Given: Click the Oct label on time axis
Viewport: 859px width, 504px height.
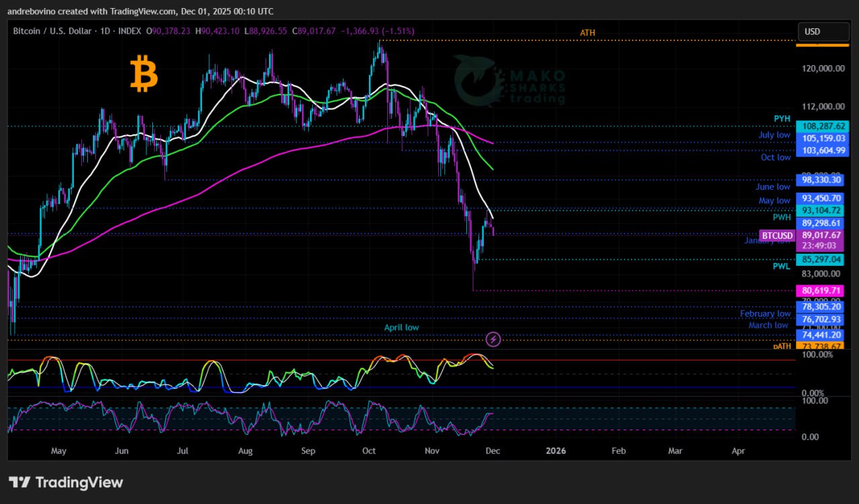Looking at the screenshot, I should 369,451.
